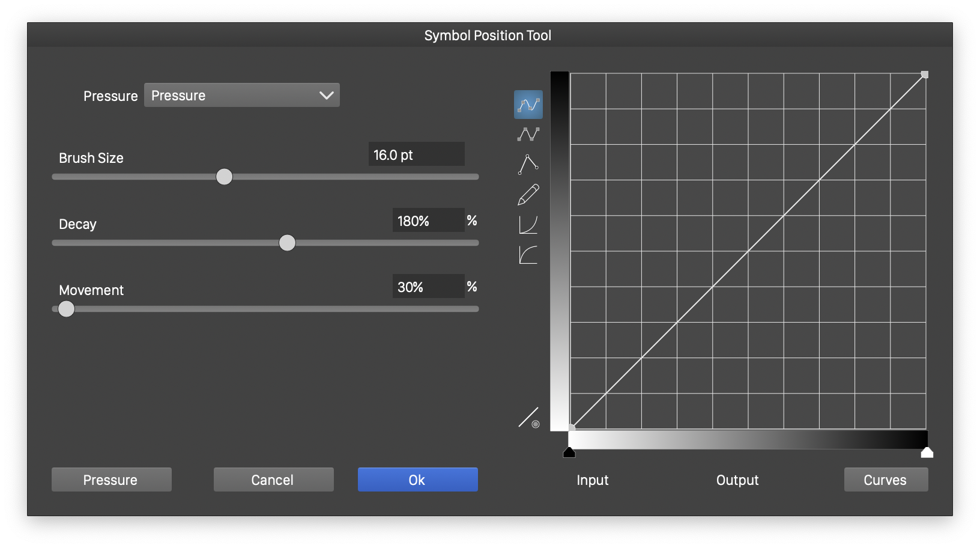
Task: Confirm with the Ok button
Action: click(418, 479)
